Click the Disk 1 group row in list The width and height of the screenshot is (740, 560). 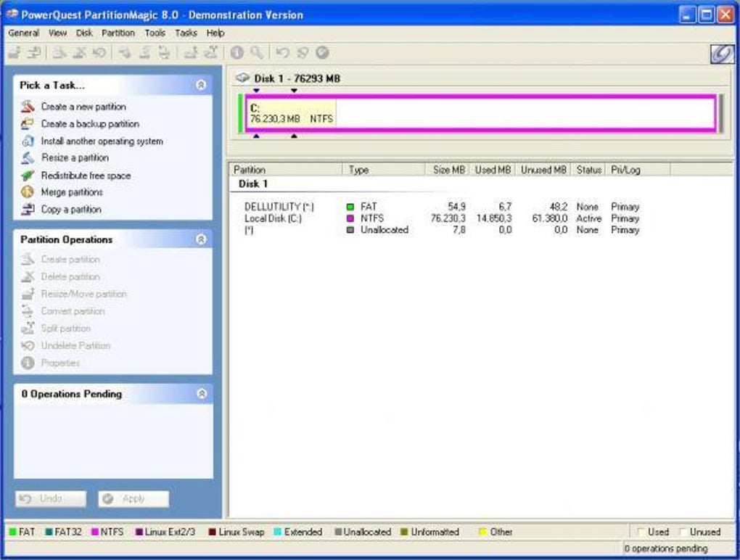(253, 184)
